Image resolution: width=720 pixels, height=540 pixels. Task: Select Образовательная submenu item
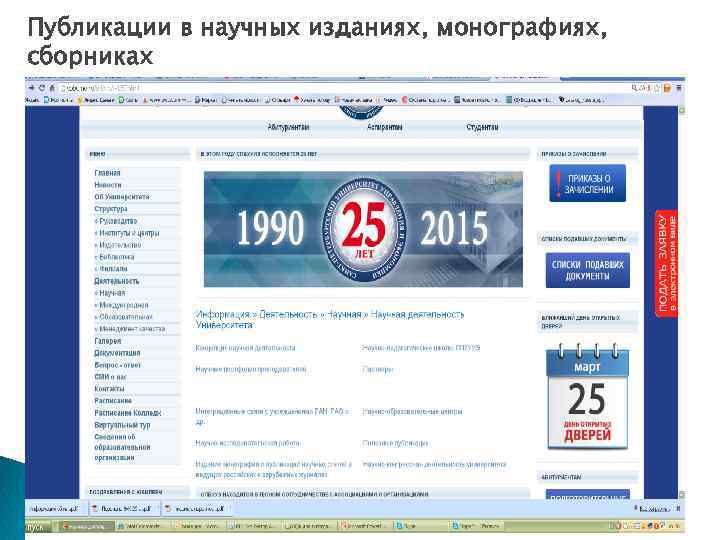pos(124,317)
